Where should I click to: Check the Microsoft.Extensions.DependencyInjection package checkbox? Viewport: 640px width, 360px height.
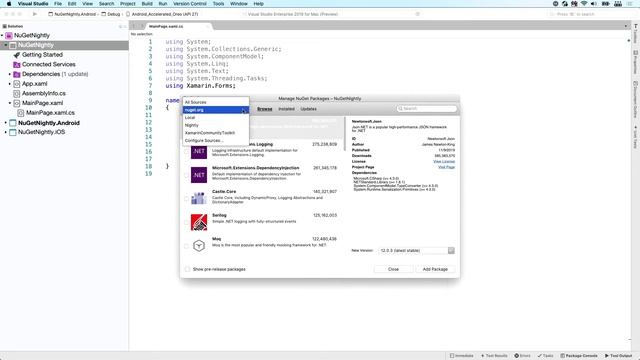coord(187,176)
